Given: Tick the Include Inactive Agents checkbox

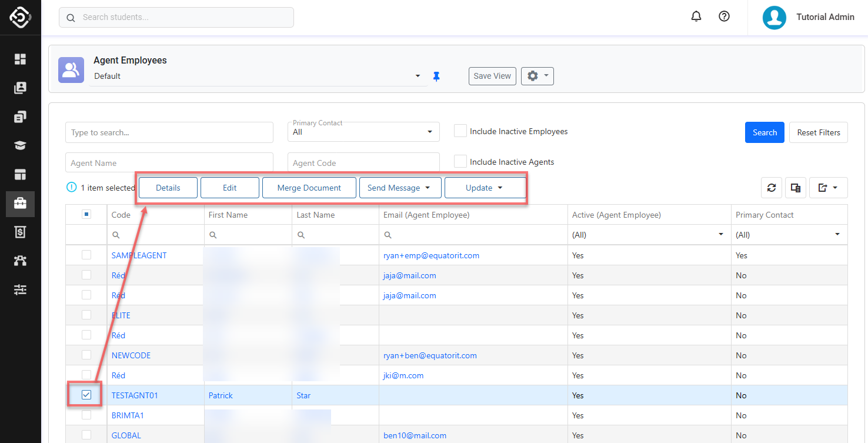Looking at the screenshot, I should (460, 162).
